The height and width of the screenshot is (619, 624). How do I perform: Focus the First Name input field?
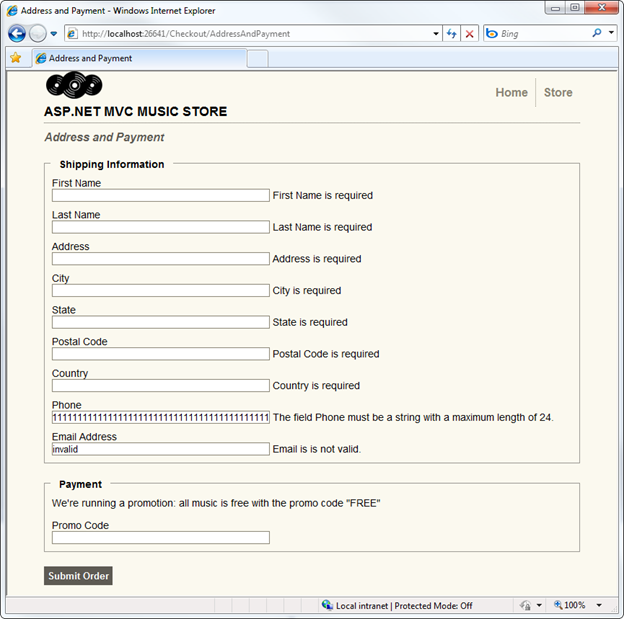pyautogui.click(x=161, y=195)
